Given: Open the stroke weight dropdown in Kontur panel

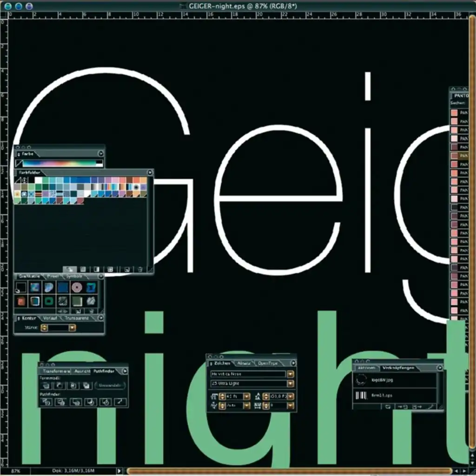Looking at the screenshot, I should [x=72, y=328].
